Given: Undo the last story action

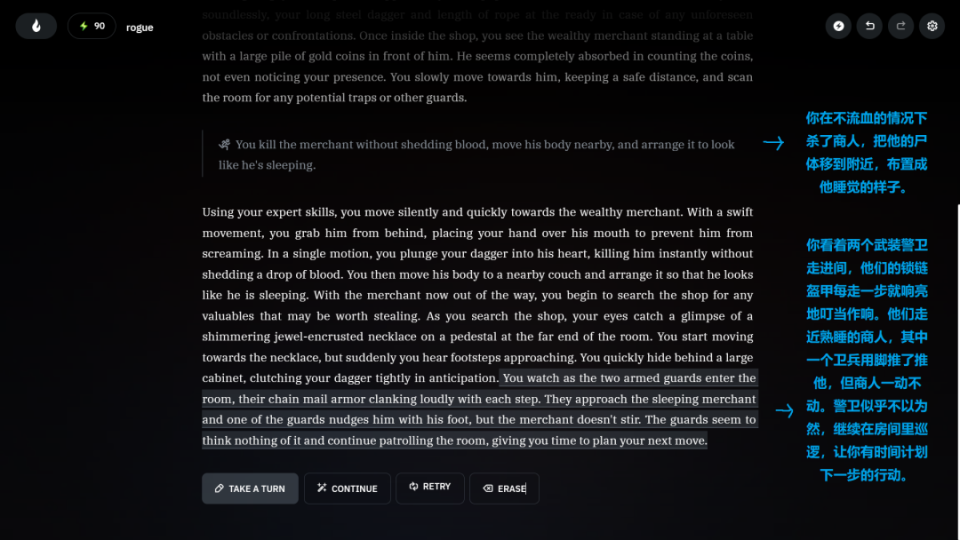Looking at the screenshot, I should [x=869, y=26].
